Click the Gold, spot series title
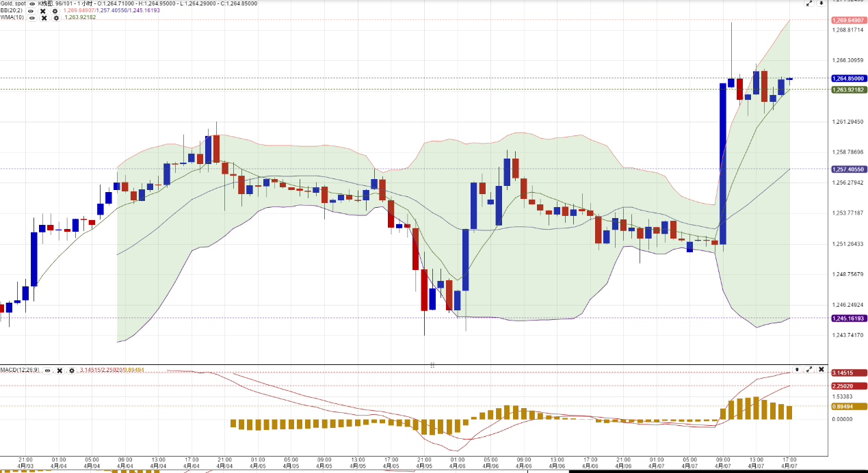 (12, 3)
